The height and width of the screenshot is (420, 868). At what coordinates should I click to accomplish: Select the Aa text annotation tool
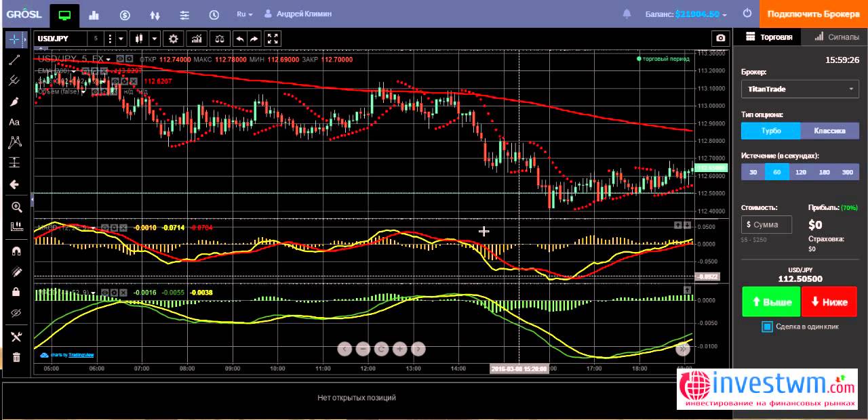tap(14, 123)
